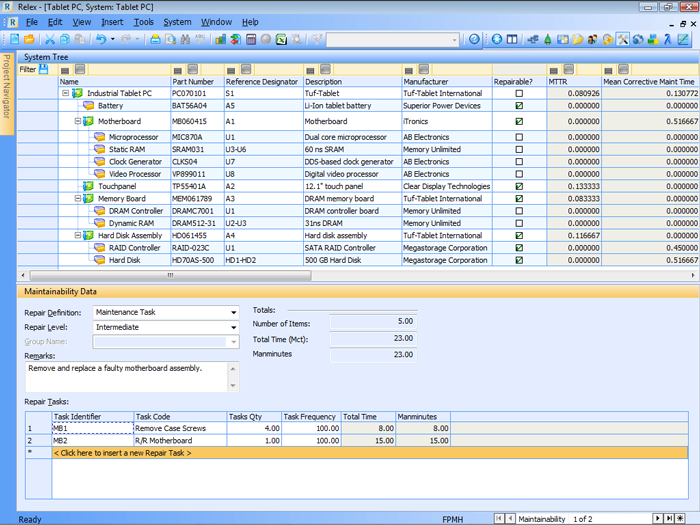Viewport: 700px width, 525px height.
Task: Collapse the Memory Board tree node
Action: coord(78,198)
